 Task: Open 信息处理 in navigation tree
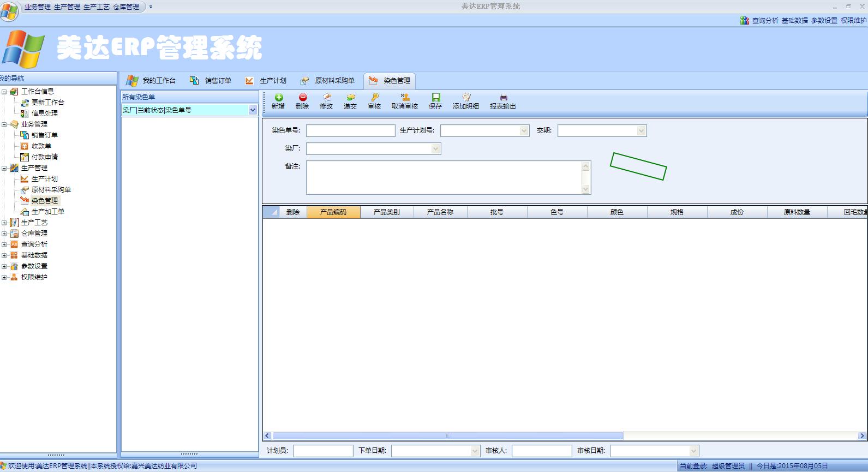point(44,113)
